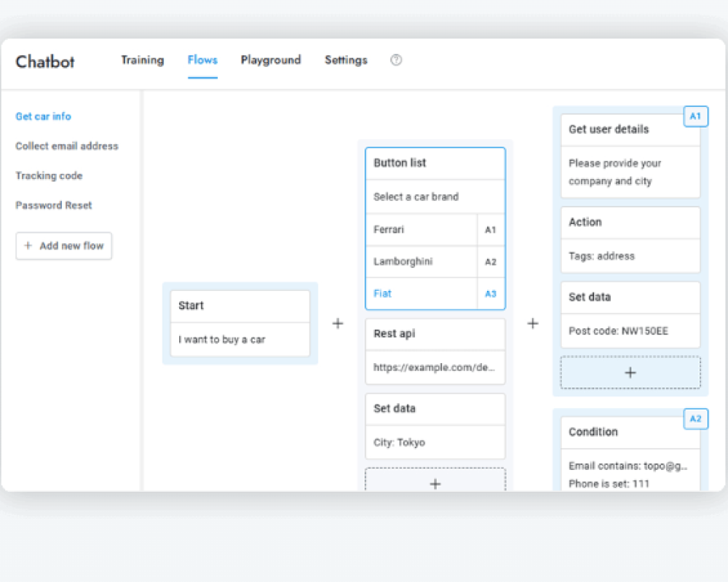Click the A1 badge on Get user details
The height and width of the screenshot is (582, 728).
coord(695,116)
